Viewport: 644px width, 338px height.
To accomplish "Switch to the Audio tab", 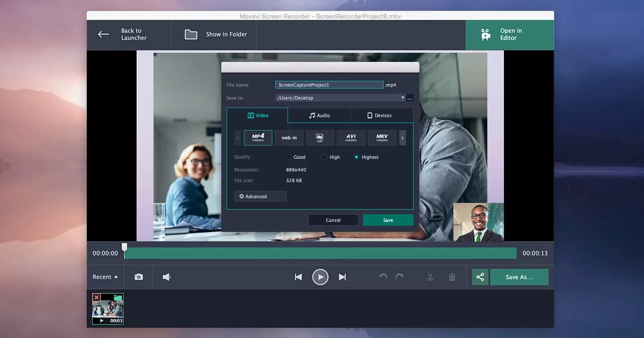I will point(319,115).
